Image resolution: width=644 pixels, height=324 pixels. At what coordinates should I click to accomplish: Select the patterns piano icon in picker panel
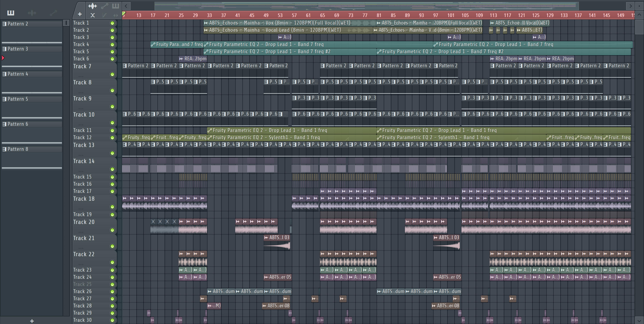tap(11, 13)
